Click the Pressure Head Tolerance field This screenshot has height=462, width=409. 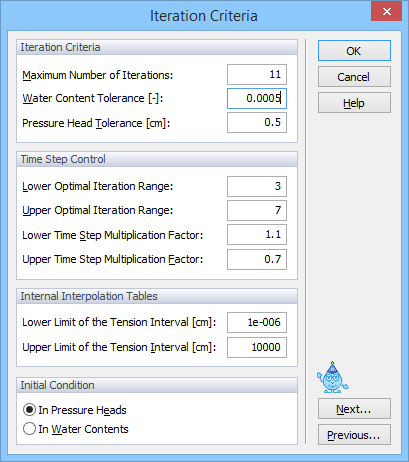coord(257,123)
